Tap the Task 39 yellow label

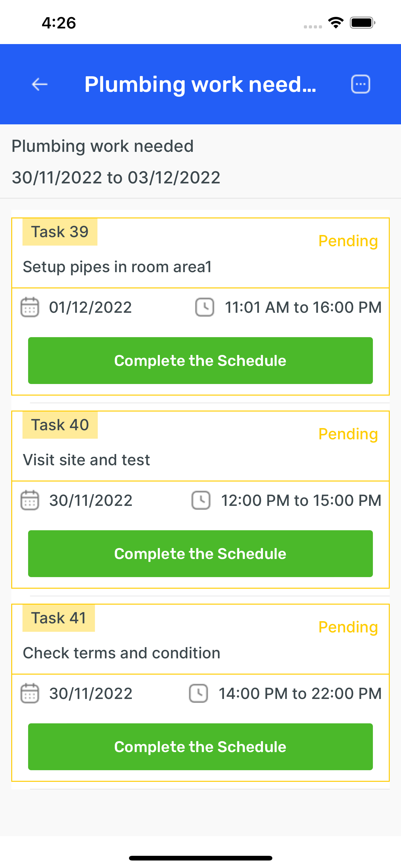(x=60, y=232)
